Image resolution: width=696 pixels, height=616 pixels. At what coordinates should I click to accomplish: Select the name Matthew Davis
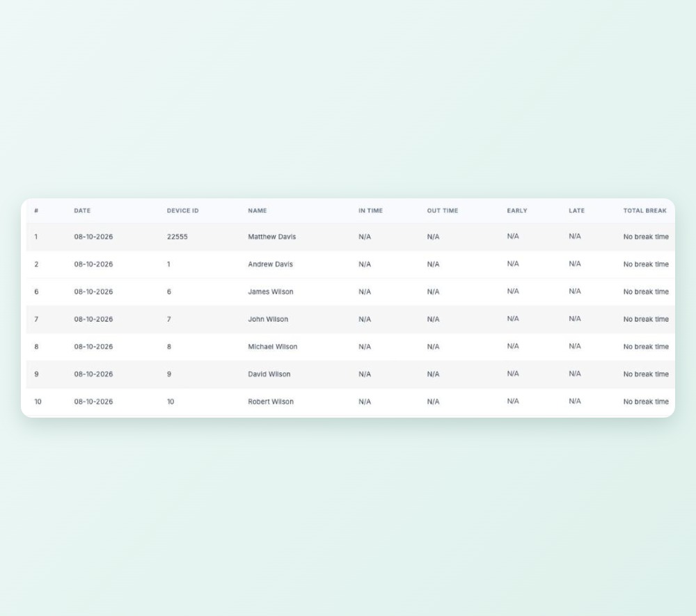point(271,237)
